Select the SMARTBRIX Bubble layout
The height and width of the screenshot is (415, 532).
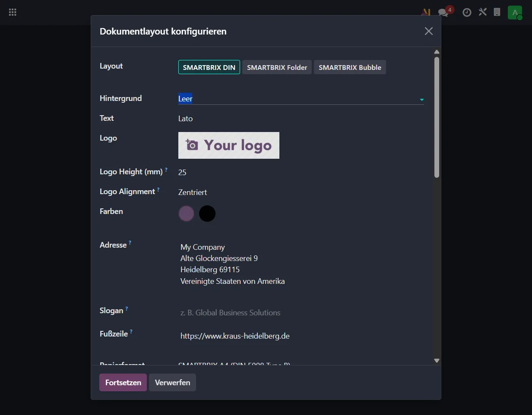tap(350, 67)
